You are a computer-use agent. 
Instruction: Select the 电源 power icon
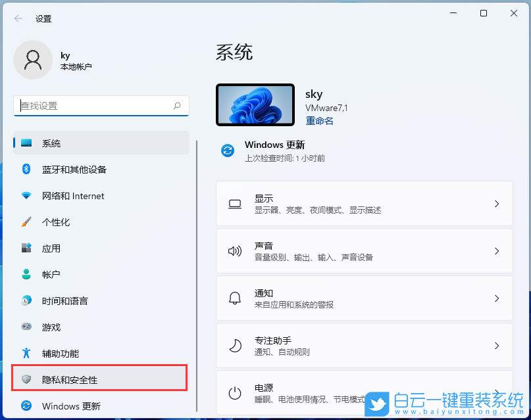[x=234, y=392]
